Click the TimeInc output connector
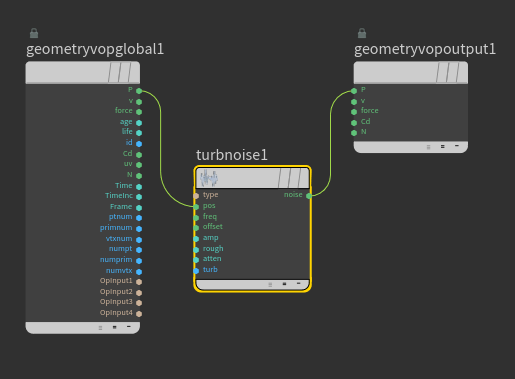Viewport: 515px width, 379px height. tap(139, 197)
